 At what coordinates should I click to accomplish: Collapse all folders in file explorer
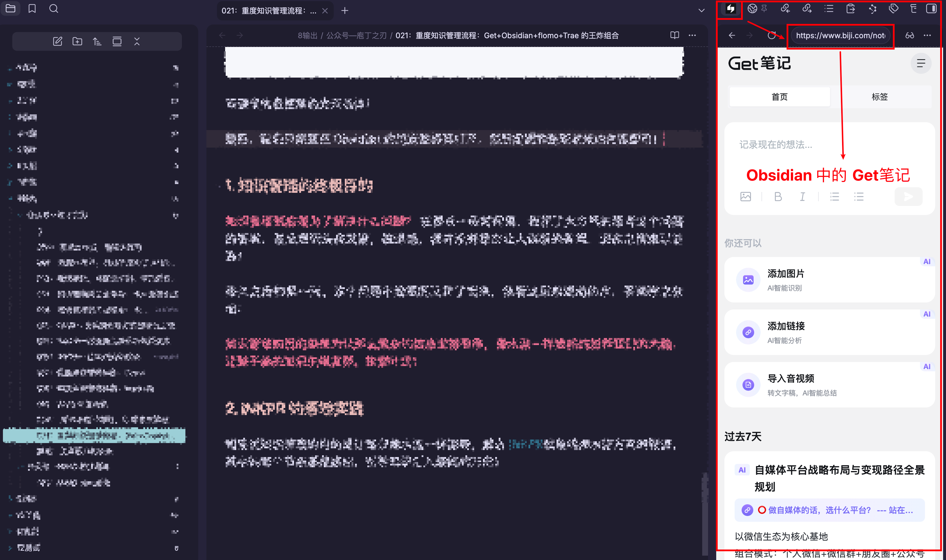pyautogui.click(x=137, y=41)
